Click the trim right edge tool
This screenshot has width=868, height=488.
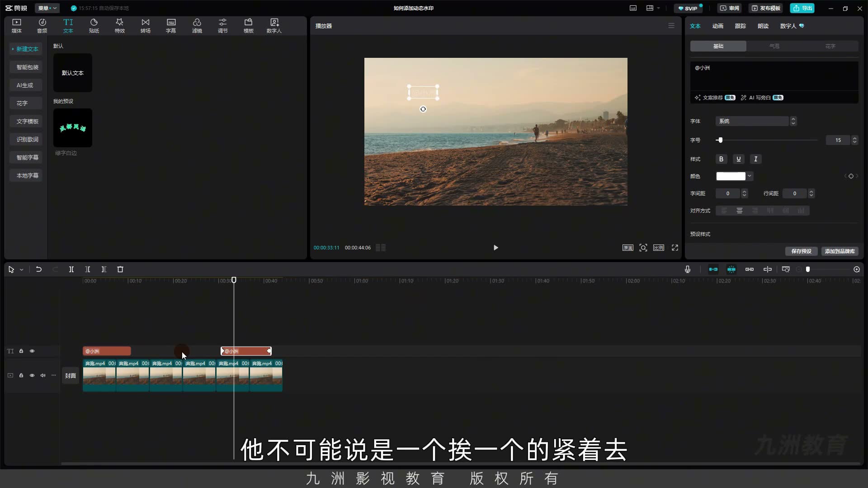pos(104,269)
